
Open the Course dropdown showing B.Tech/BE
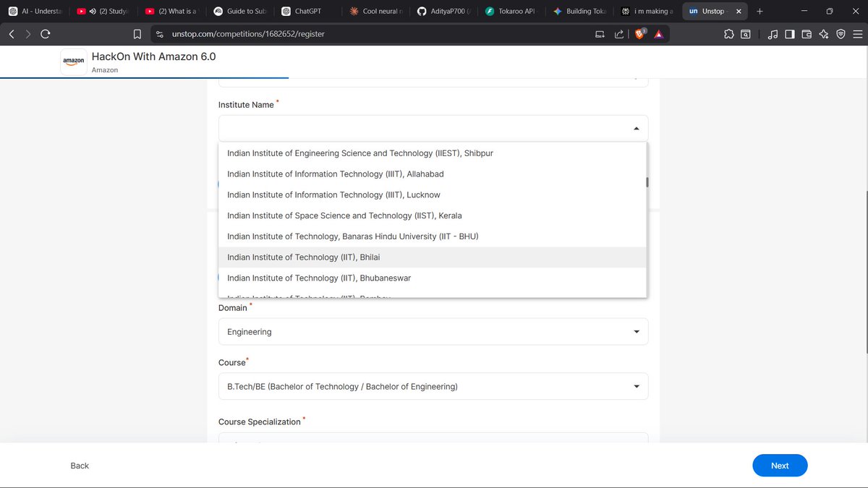(x=433, y=387)
